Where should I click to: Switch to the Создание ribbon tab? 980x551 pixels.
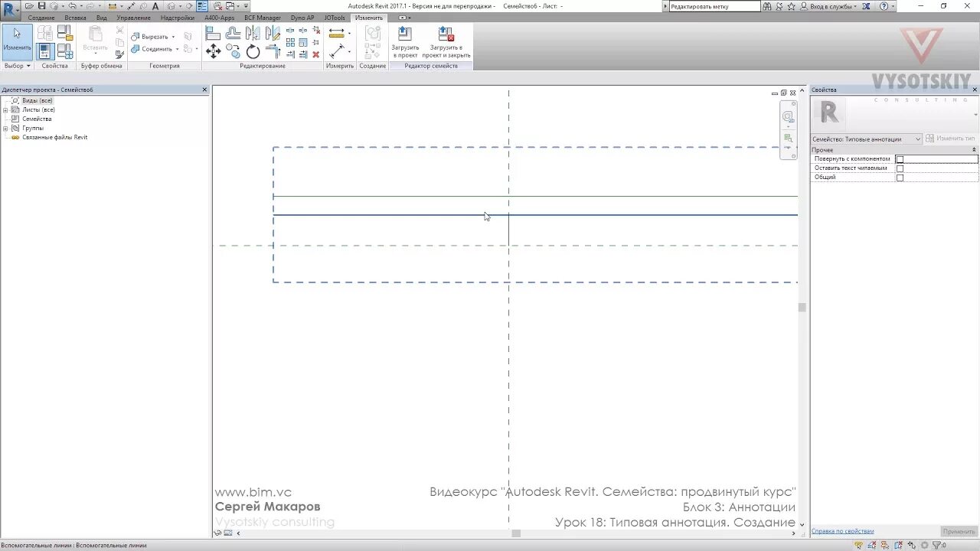[41, 18]
